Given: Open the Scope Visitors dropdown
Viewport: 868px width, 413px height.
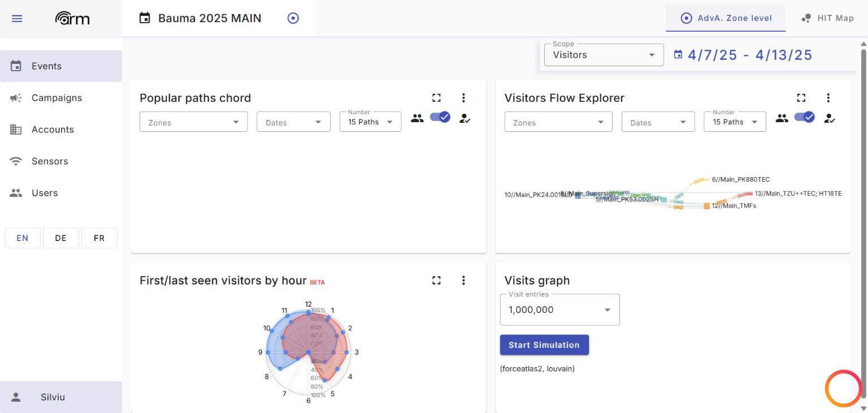Looking at the screenshot, I should point(604,55).
